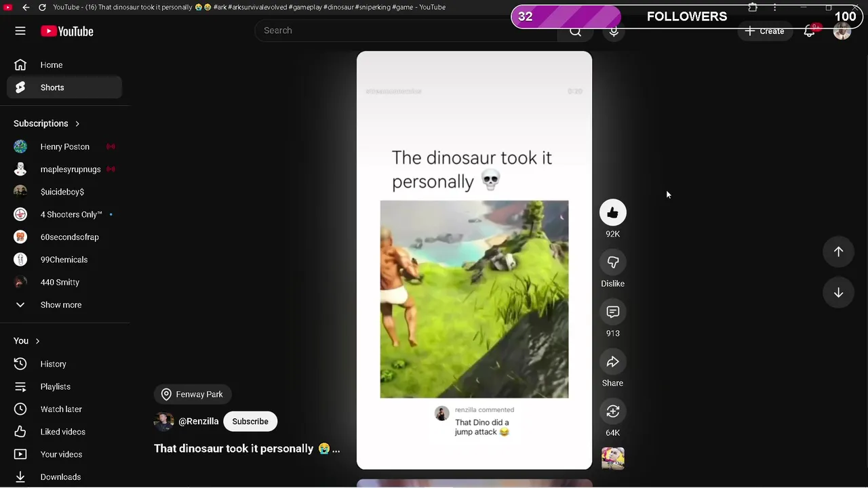The image size is (868, 488).
Task: Like the short with the thumbs up
Action: click(x=613, y=213)
